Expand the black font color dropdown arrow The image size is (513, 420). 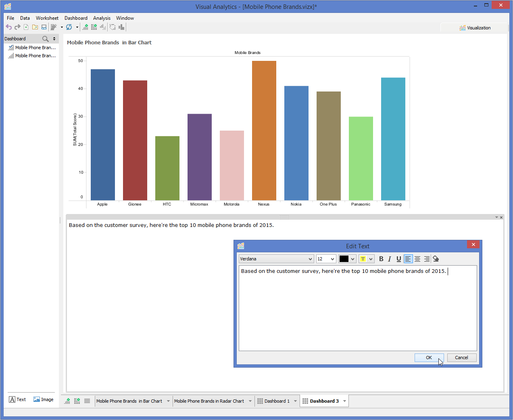tap(353, 259)
